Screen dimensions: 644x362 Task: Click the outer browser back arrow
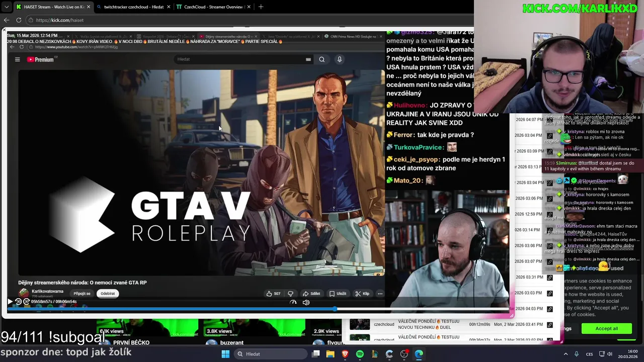click(x=7, y=20)
